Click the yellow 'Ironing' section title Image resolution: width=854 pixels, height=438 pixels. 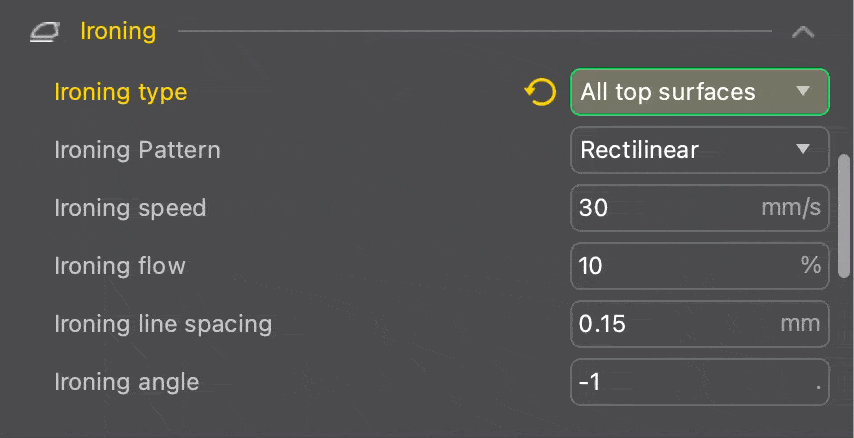(118, 31)
